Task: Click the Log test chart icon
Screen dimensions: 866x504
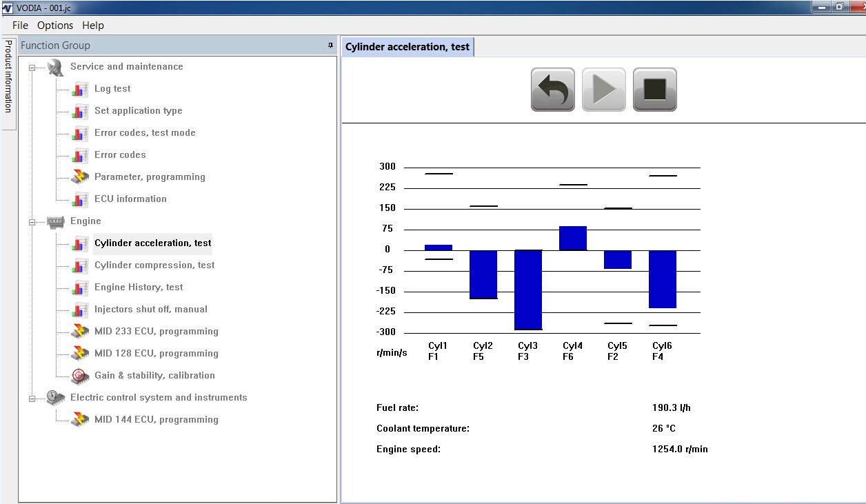Action: (x=80, y=89)
